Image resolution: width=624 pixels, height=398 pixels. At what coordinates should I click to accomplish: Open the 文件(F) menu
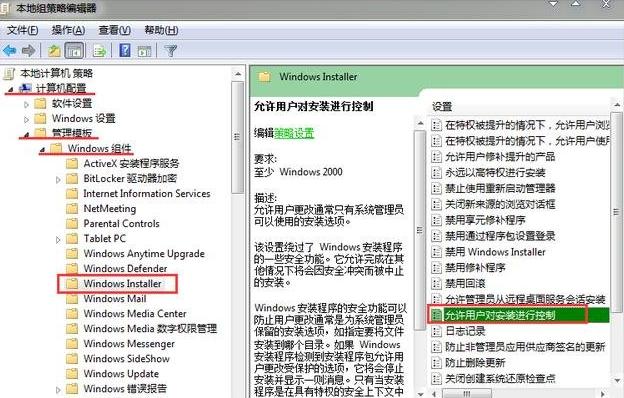(x=22, y=30)
